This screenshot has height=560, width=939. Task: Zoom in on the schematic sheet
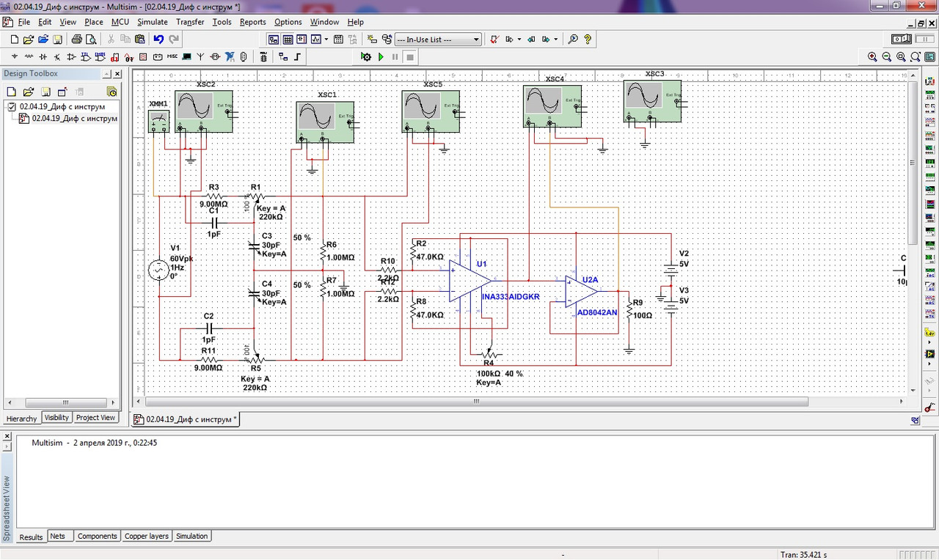tap(872, 56)
